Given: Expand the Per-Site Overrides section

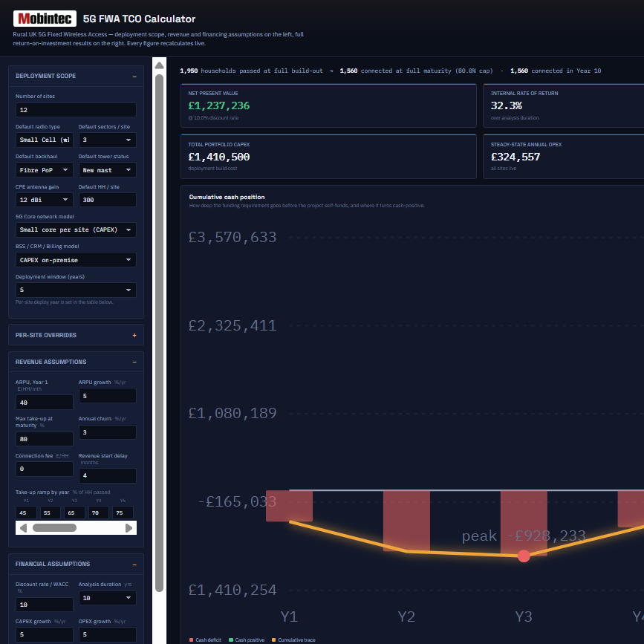Looking at the screenshot, I should coord(134,336).
